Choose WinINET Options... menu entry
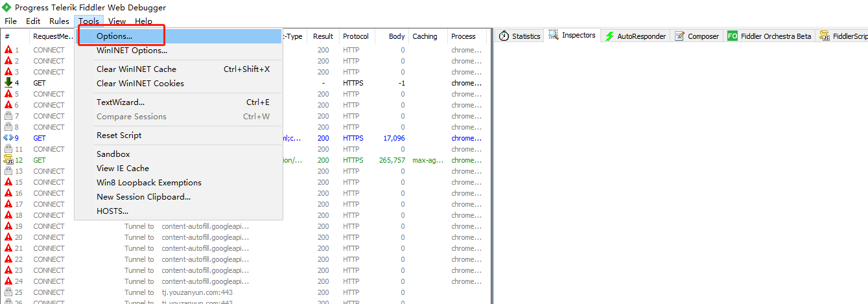Image resolution: width=868 pixels, height=304 pixels. 178,51
